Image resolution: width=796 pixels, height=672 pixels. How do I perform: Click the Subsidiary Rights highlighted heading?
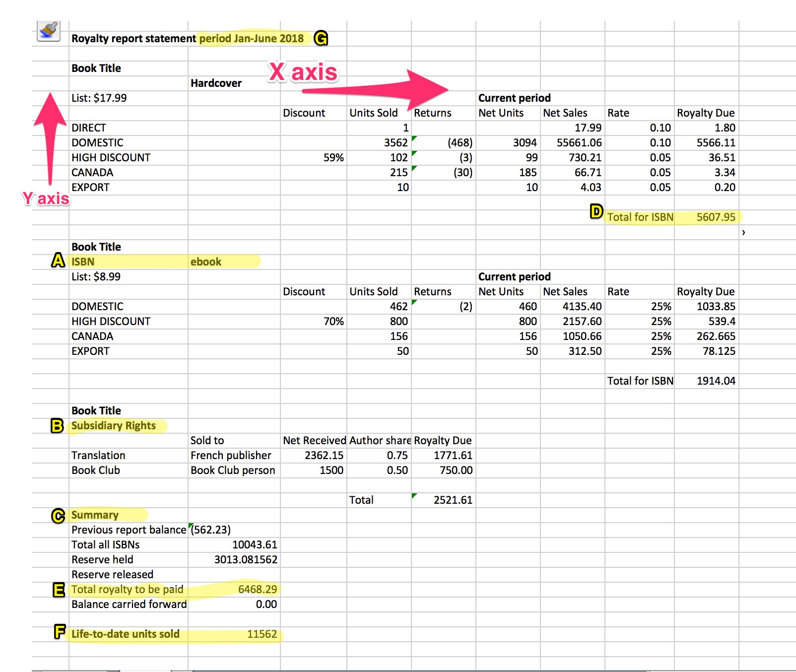tap(114, 425)
